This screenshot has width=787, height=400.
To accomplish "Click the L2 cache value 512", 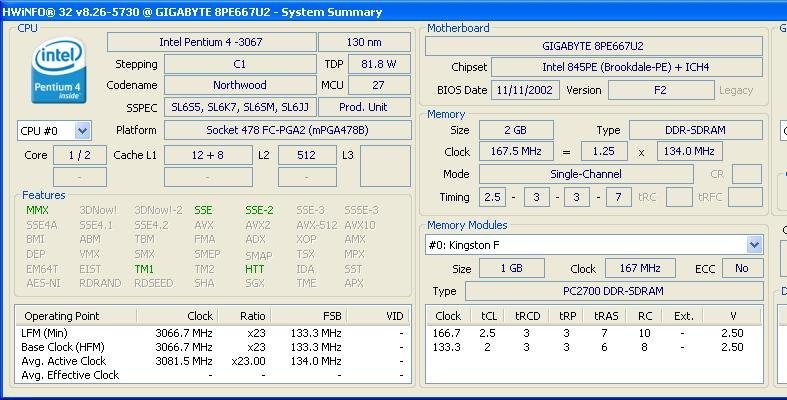I will click(x=307, y=156).
